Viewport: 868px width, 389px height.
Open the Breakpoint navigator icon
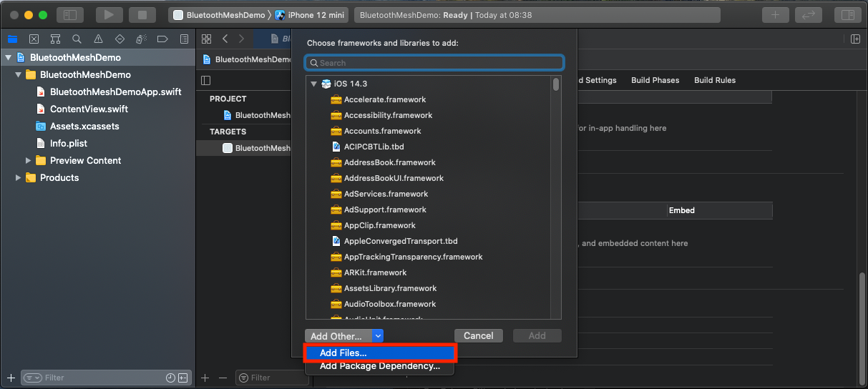pos(162,39)
